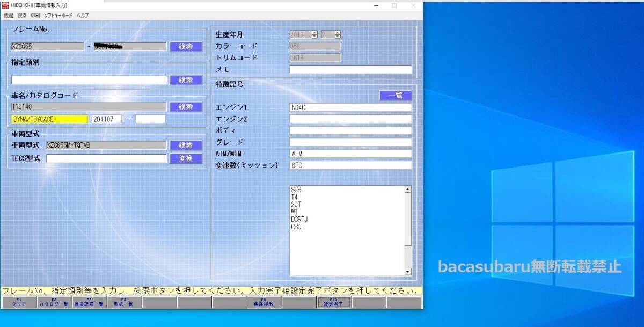This screenshot has height=327, width=644.
Task: Open the 機能 menu
Action: tap(8, 16)
